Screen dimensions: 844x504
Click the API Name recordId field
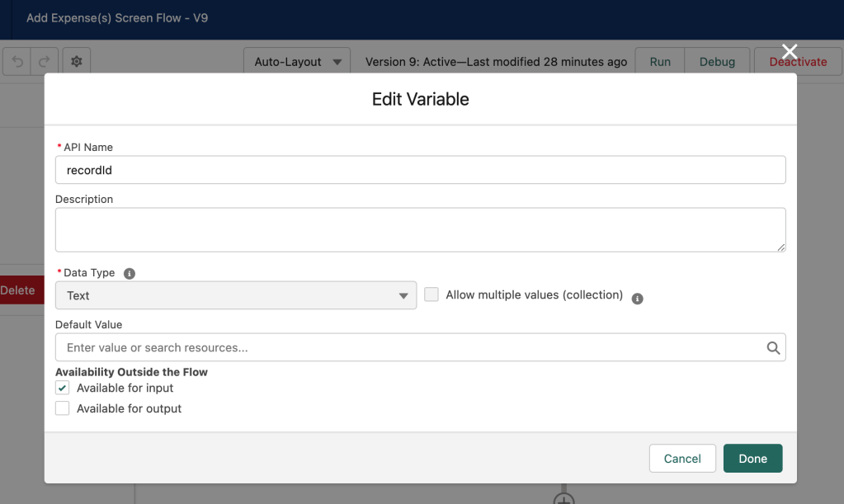click(x=420, y=170)
